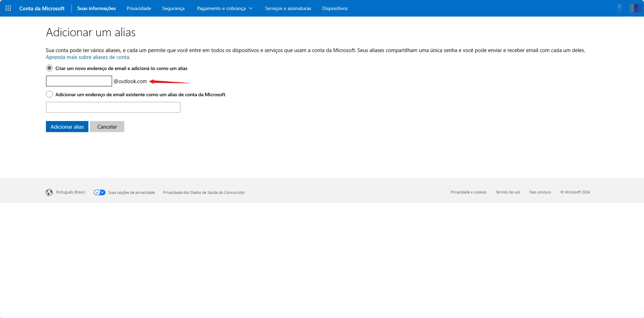Go to the Privacidade tab
The width and height of the screenshot is (644, 318).
tap(139, 8)
